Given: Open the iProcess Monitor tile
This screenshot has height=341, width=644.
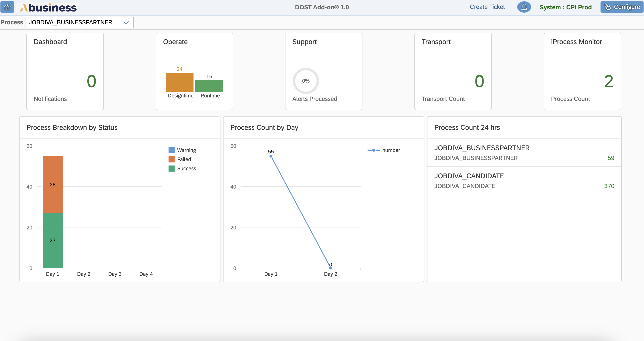Looking at the screenshot, I should point(582,71).
